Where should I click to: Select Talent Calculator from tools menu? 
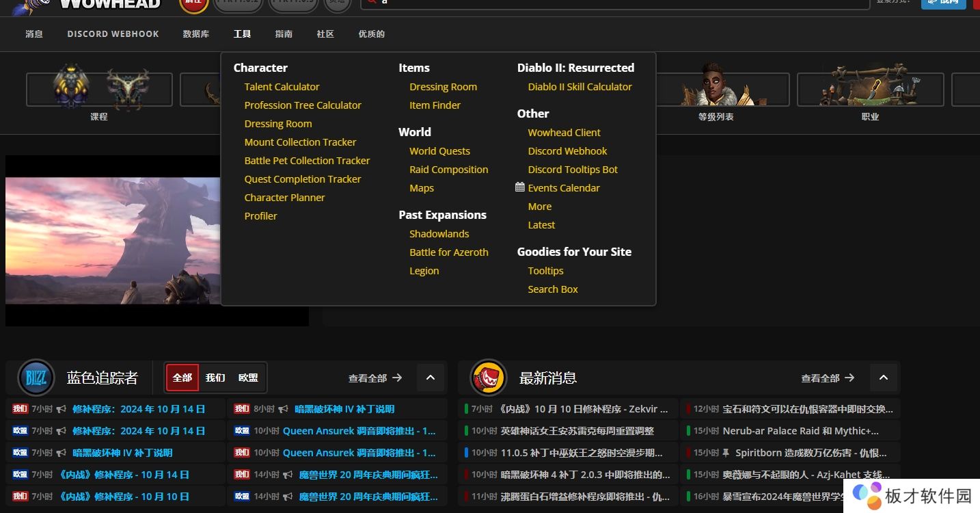[282, 87]
